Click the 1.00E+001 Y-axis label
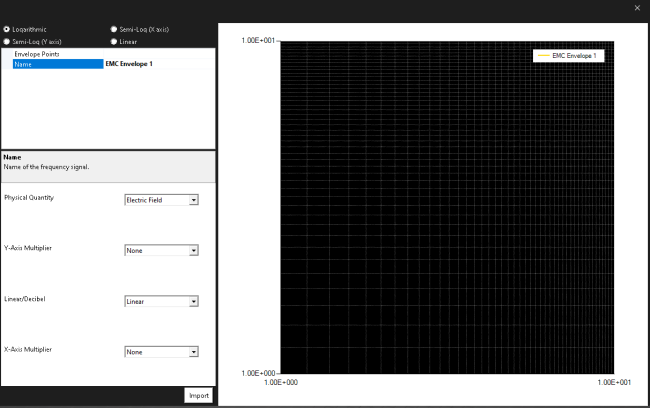 click(258, 40)
